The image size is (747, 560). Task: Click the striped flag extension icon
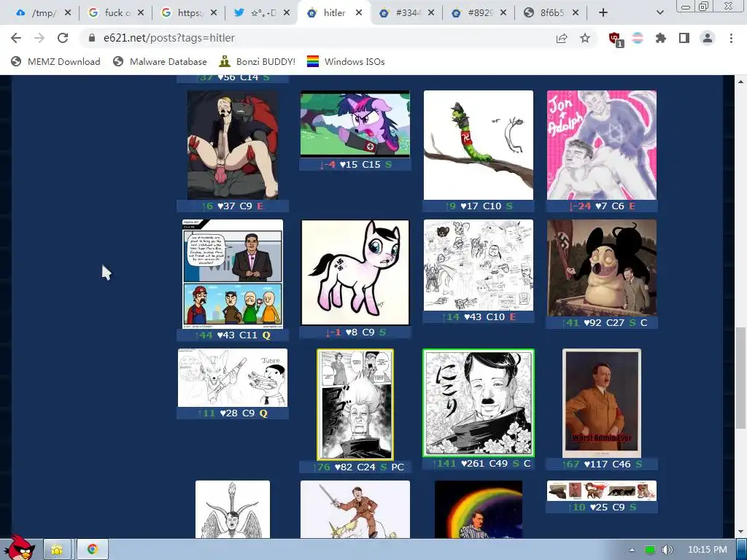click(638, 38)
